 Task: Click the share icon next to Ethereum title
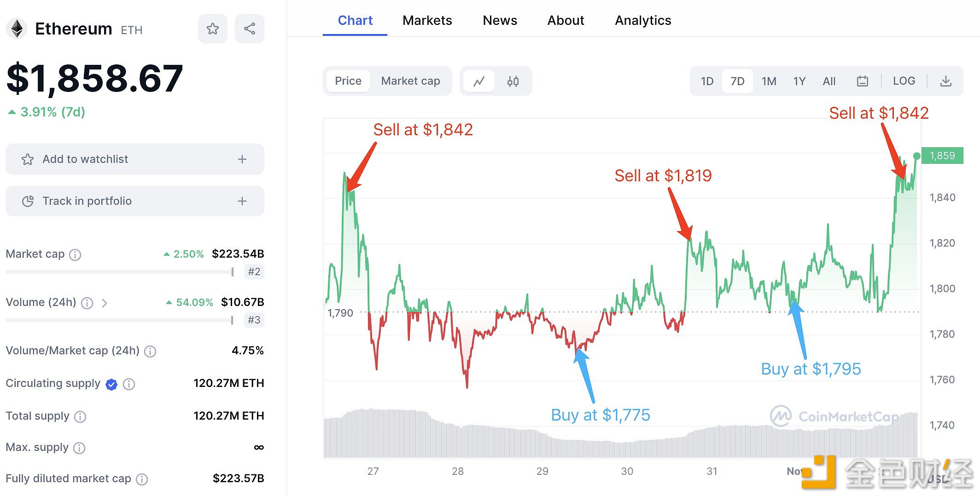click(x=249, y=29)
